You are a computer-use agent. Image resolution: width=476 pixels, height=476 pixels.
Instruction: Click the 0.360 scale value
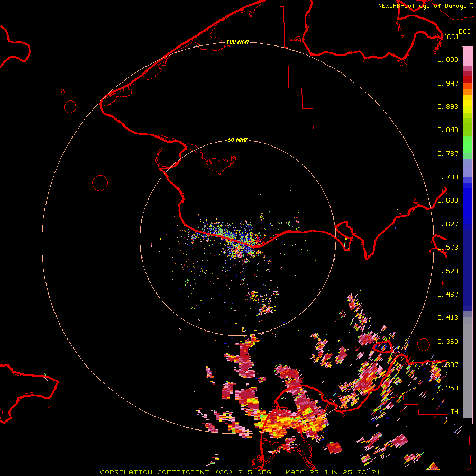[448, 342]
